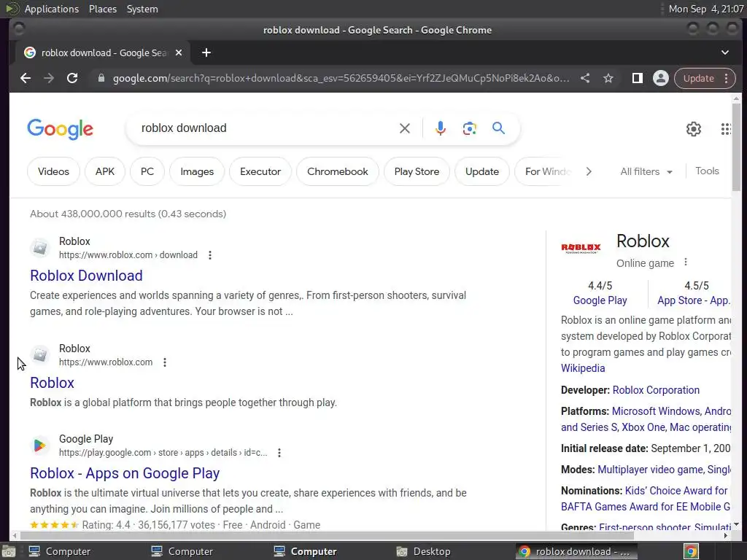Start voice search with the microphone
The height and width of the screenshot is (560, 747).
[440, 128]
